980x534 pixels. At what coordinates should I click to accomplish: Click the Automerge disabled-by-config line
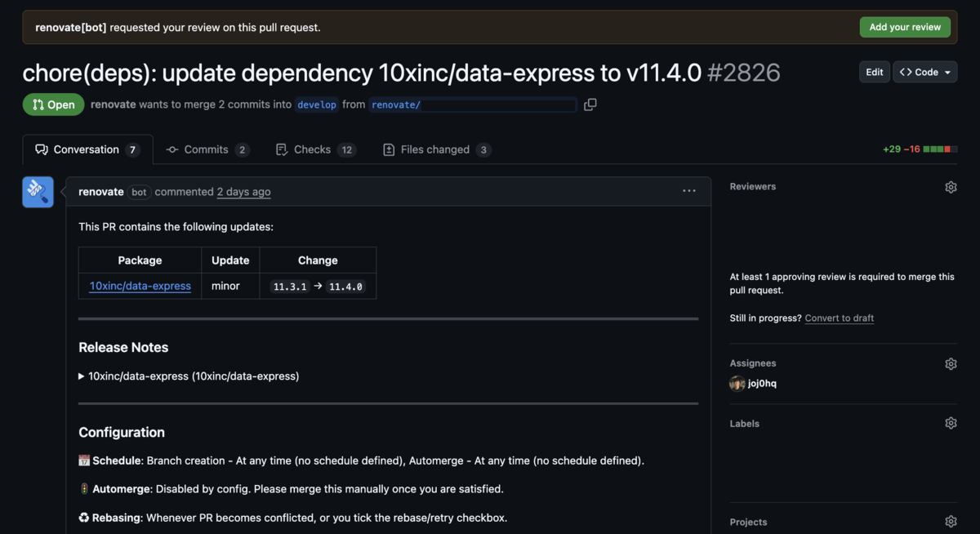pos(291,489)
